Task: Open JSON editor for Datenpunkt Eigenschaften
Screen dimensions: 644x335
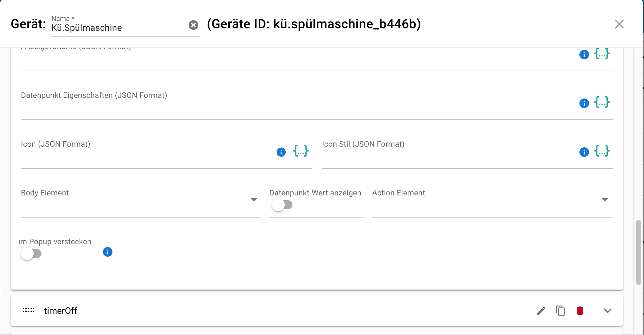Action: 602,103
